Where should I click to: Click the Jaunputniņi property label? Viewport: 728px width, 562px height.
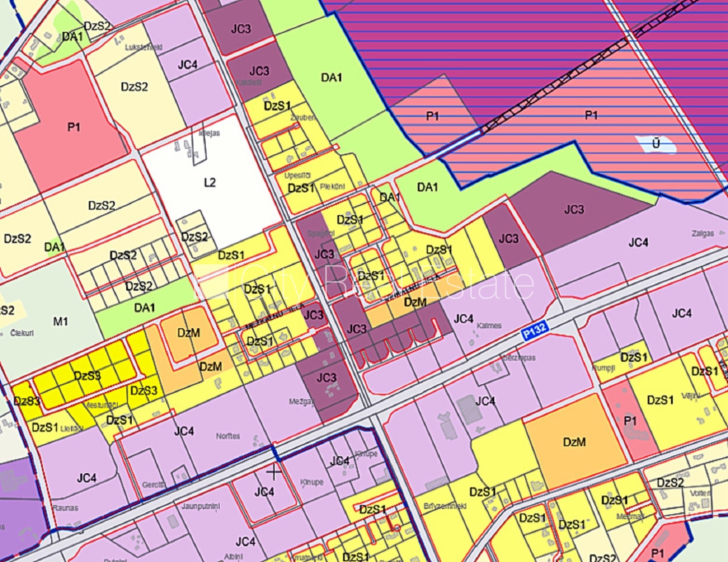click(x=201, y=506)
